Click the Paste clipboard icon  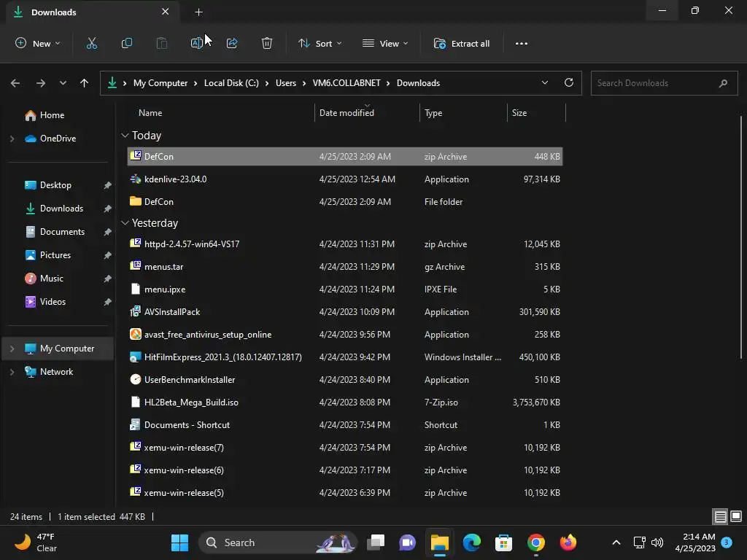[162, 43]
